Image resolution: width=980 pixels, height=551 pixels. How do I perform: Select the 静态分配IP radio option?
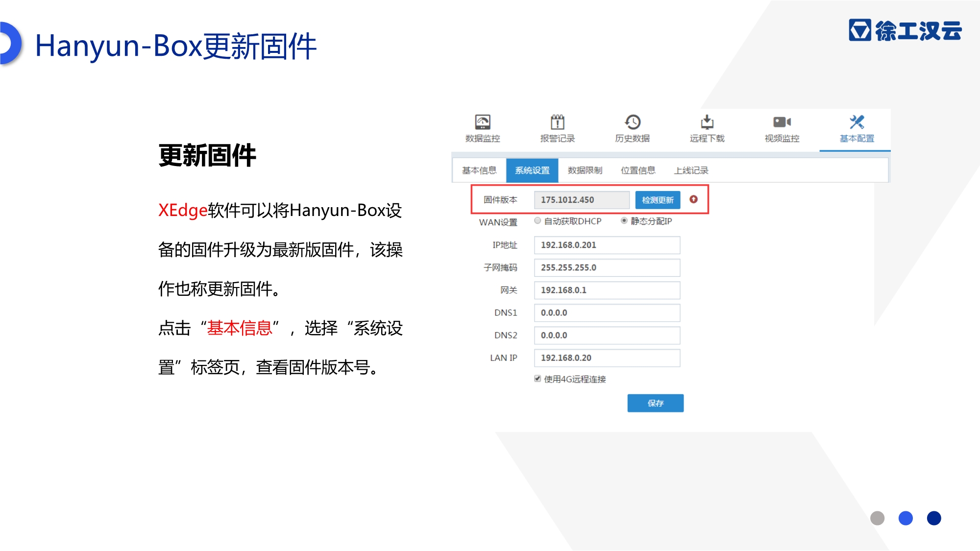pos(624,221)
